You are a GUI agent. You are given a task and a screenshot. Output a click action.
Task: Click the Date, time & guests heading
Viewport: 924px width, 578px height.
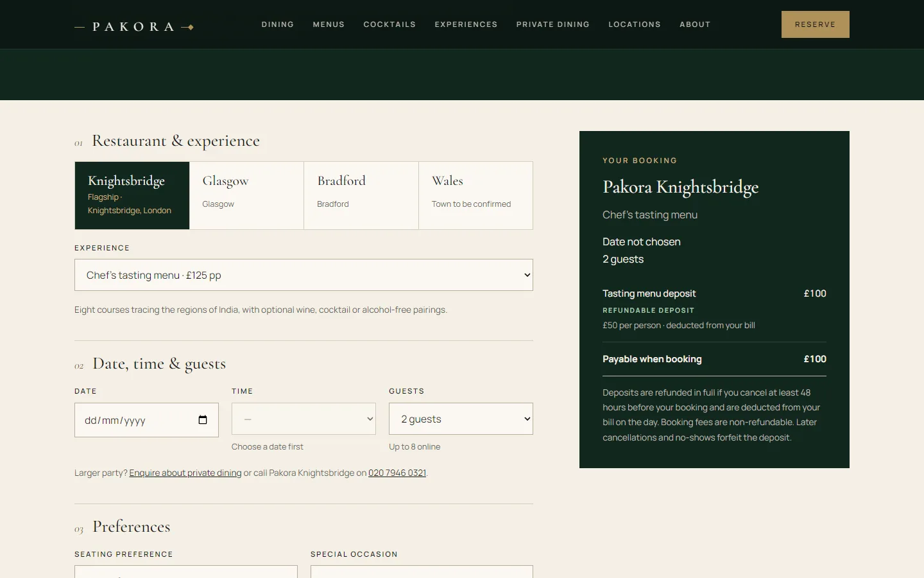159,363
